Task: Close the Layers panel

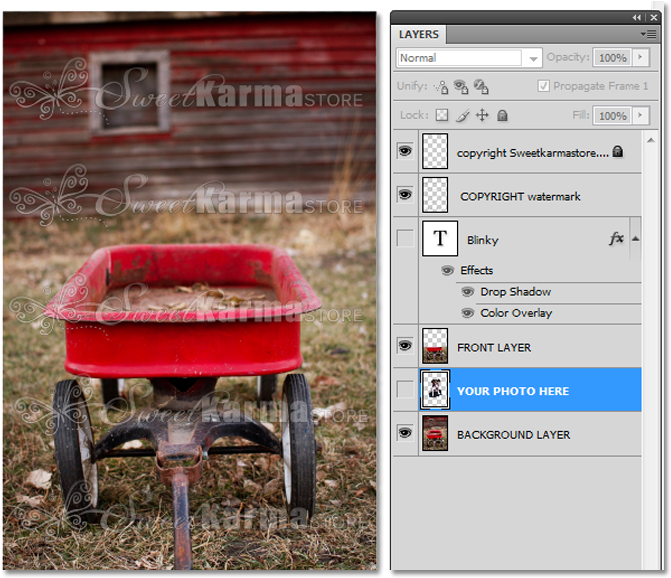Action: point(653,18)
